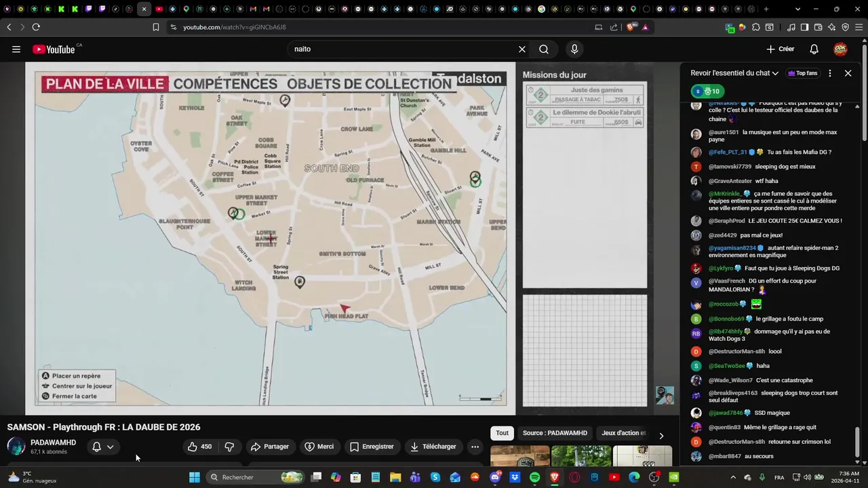Open the PADAWAMHD channel name link
The image size is (868, 488).
point(53,443)
